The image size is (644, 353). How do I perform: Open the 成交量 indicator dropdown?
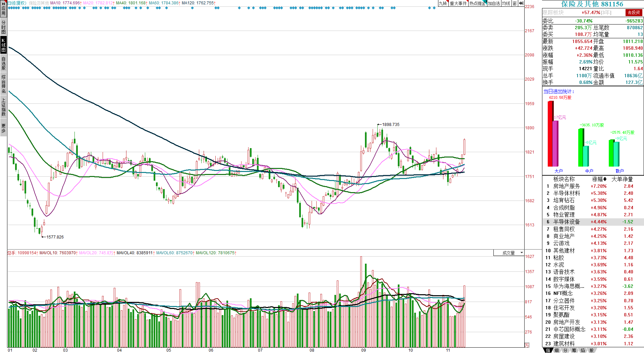[508, 253]
